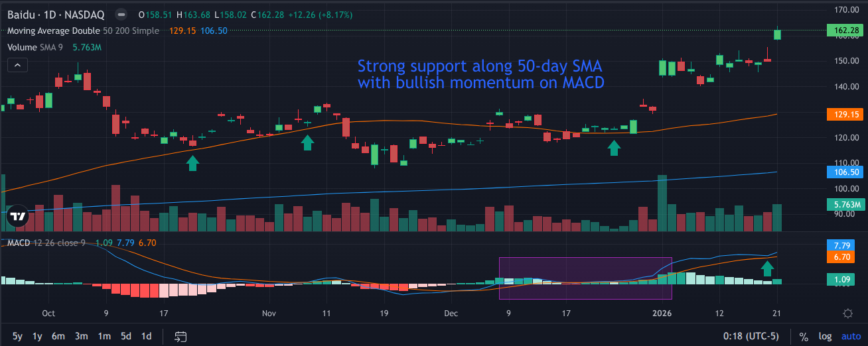Open chart settings gear icon
This screenshot has width=868, height=346.
[x=847, y=314]
